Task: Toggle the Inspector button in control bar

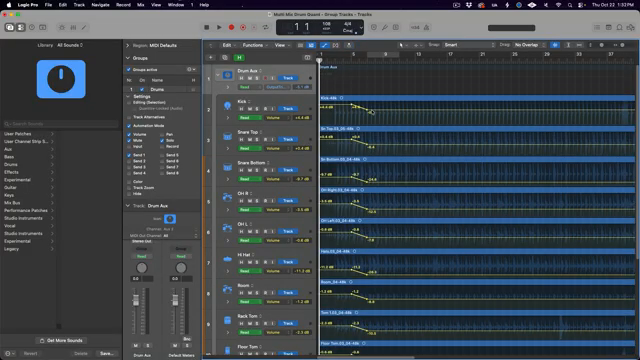Action: (x=20, y=27)
